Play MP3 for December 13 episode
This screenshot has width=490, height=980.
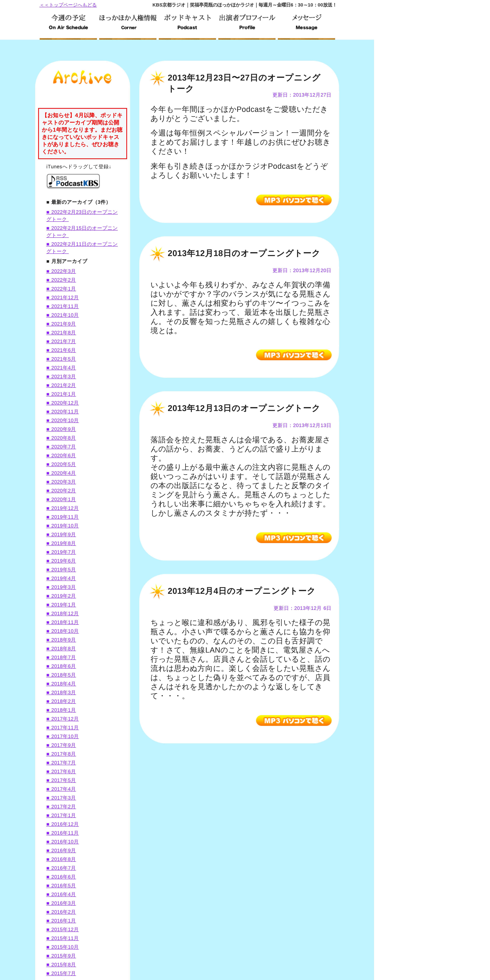pos(294,538)
